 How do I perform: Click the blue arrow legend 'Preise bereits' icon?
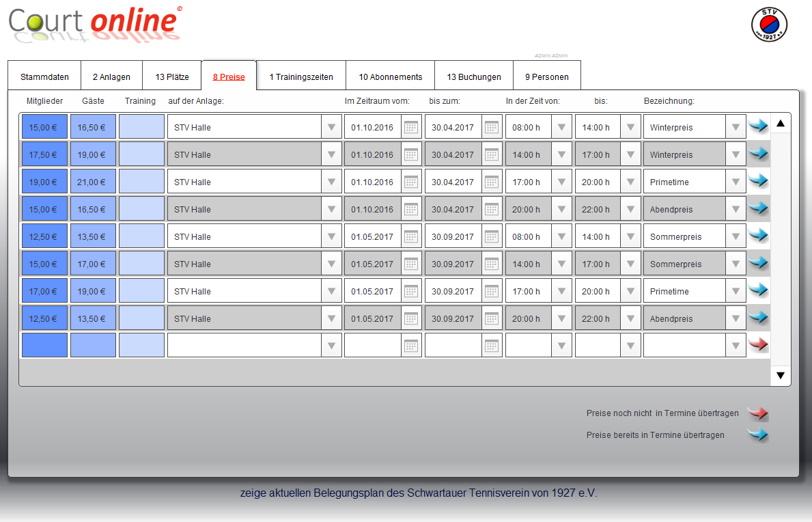[x=758, y=435]
